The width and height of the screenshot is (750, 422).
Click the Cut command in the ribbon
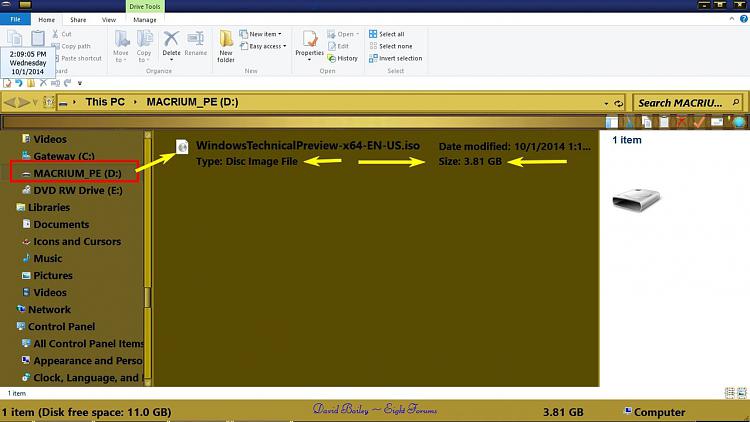coord(62,34)
